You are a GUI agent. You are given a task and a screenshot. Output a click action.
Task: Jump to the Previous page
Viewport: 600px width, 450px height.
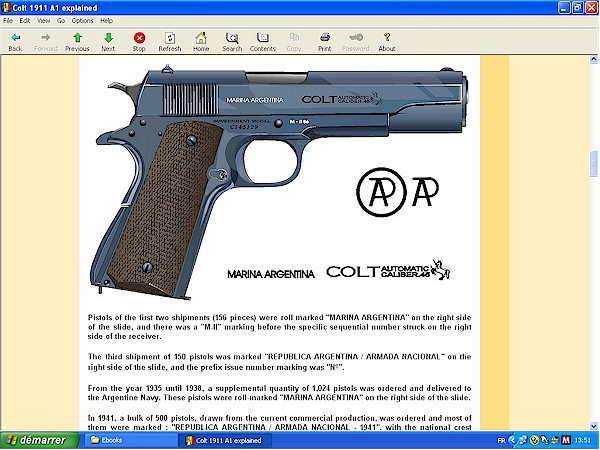[77, 42]
